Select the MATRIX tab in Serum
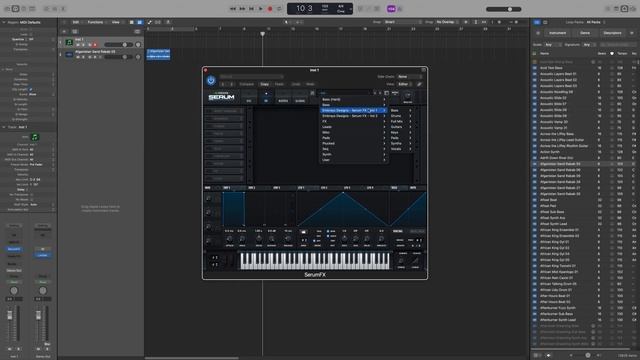 pos(283,97)
